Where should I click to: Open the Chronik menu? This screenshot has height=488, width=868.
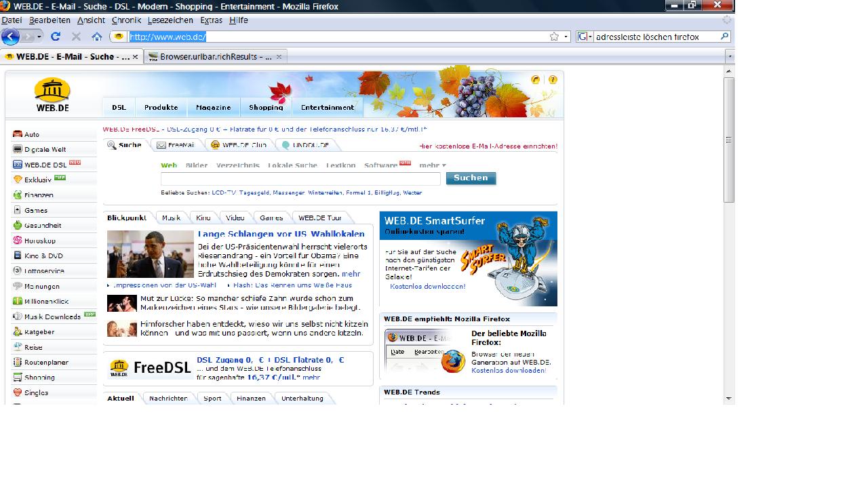pos(126,20)
